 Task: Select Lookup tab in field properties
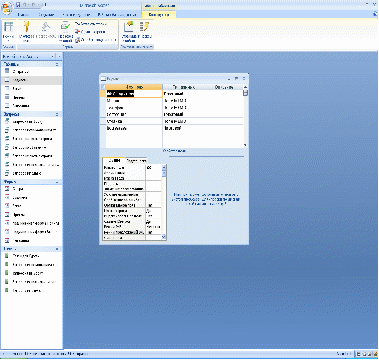[x=136, y=161]
